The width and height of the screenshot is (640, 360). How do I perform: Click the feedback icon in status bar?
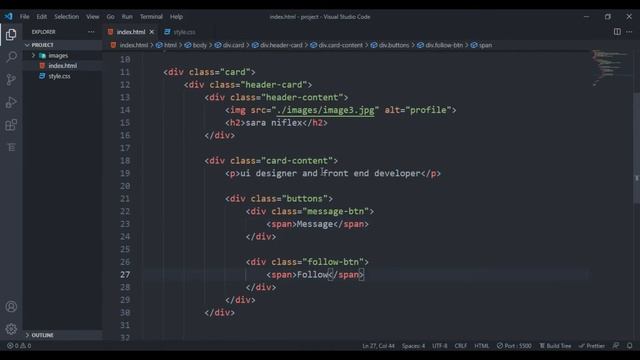616,346
